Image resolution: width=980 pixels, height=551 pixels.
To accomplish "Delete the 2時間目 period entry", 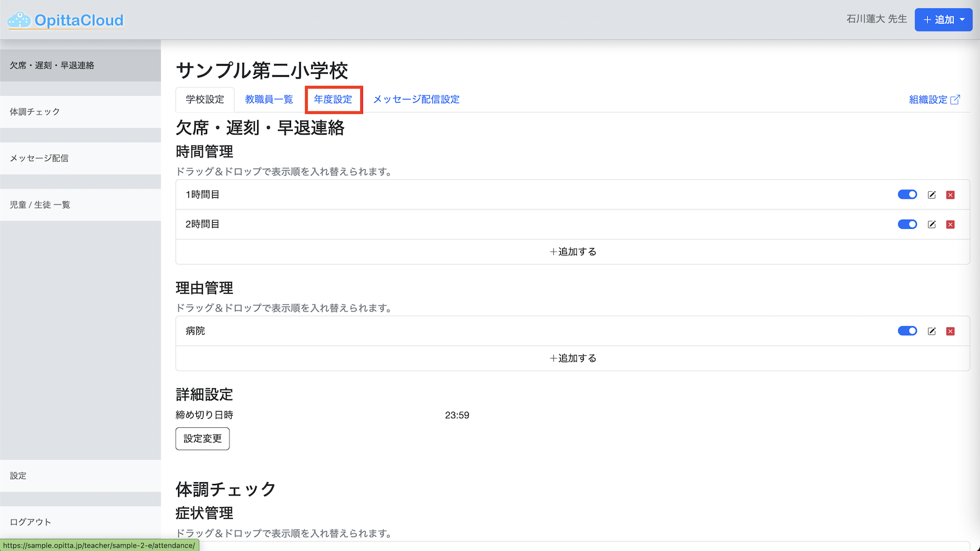I will [950, 225].
